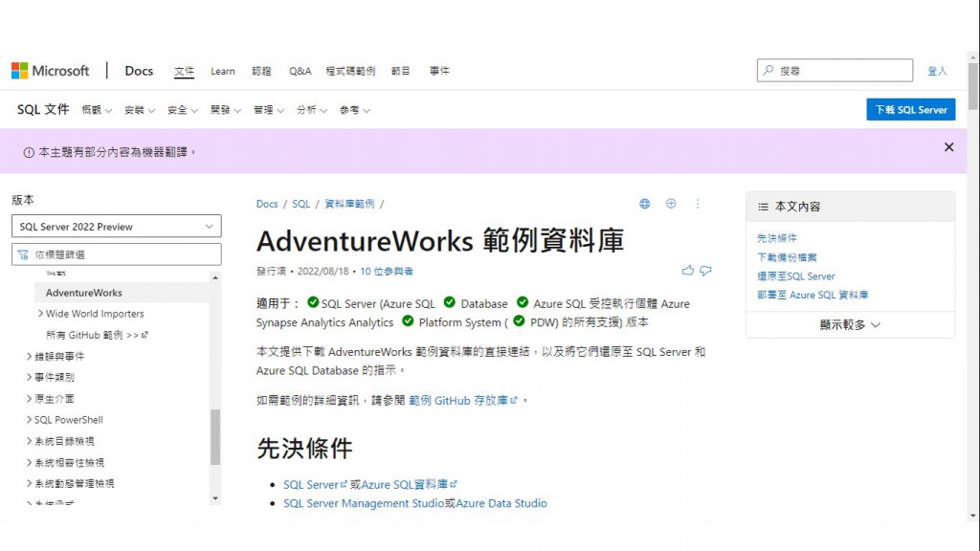This screenshot has width=980, height=551.
Task: Click the search magnifier icon
Action: point(768,70)
